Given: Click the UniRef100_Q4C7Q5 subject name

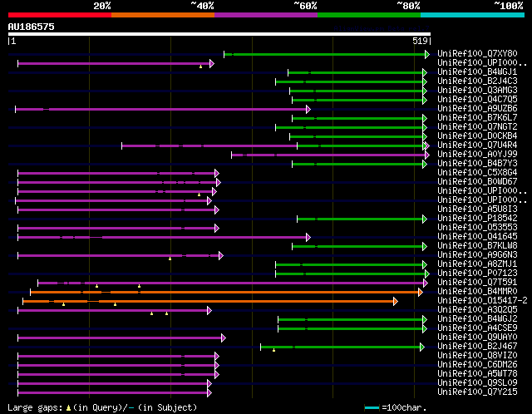Looking at the screenshot, I should [x=477, y=100].
